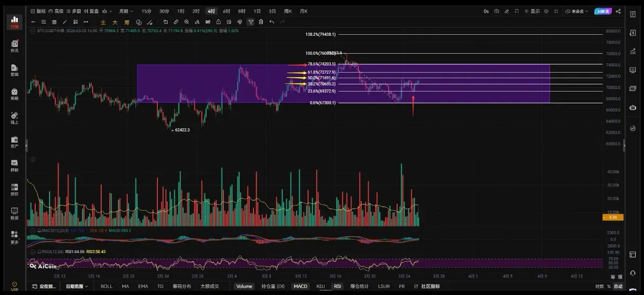
Task: Open the 行情 market sidebar section
Action: coord(14,22)
